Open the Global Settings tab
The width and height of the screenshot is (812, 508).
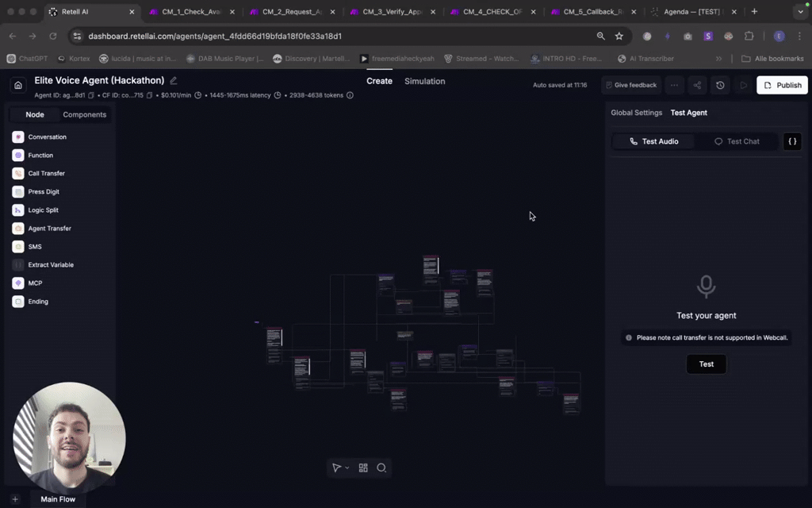pos(636,113)
